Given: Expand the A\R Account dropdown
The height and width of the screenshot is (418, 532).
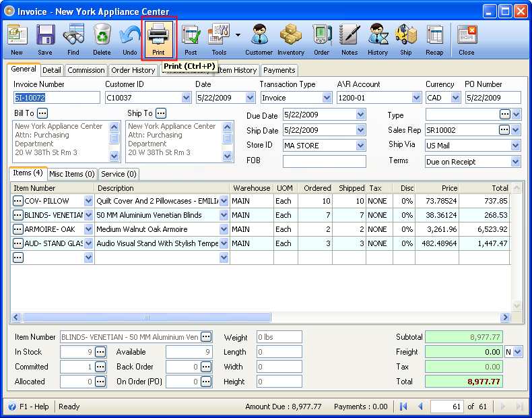Looking at the screenshot, I should tap(417, 98).
